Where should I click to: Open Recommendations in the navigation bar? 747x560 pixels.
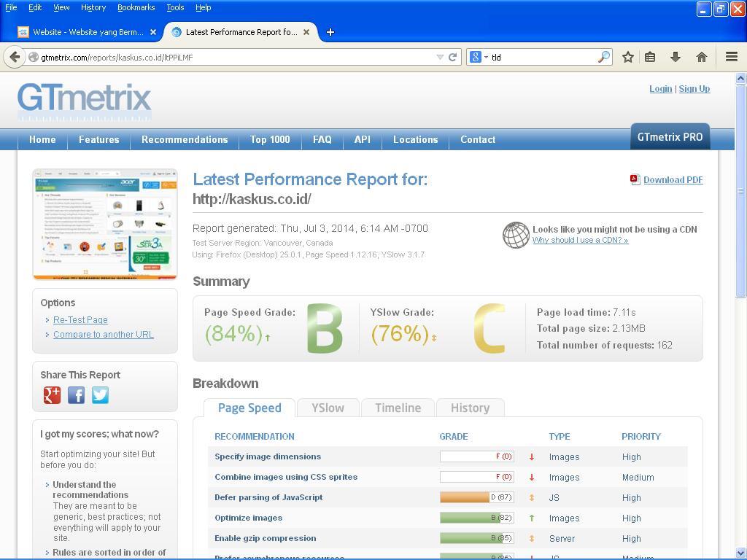click(x=185, y=139)
